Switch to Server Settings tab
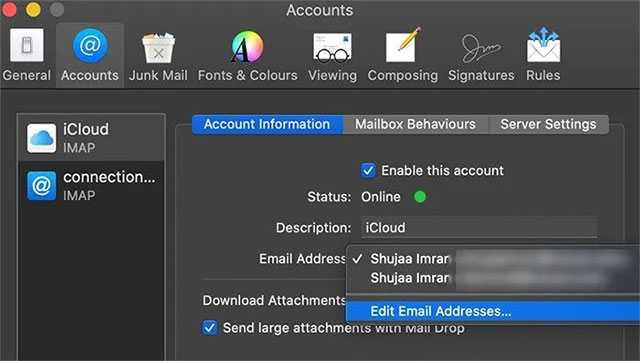The image size is (640, 361). coord(548,124)
